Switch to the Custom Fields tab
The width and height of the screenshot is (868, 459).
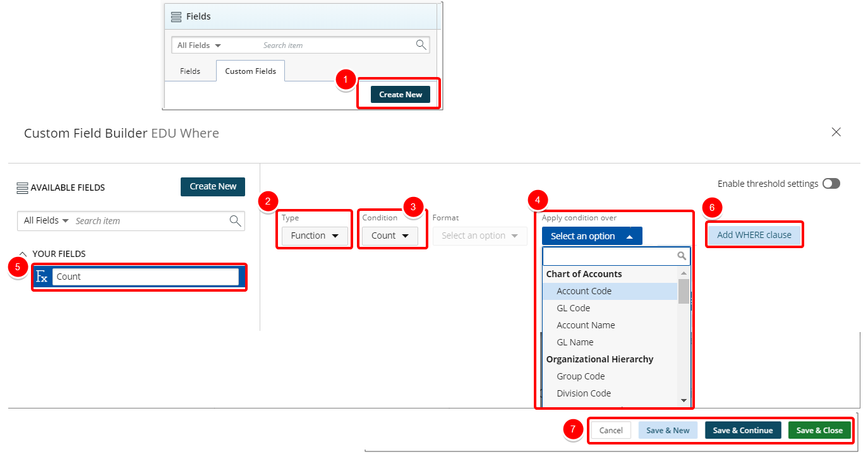251,71
